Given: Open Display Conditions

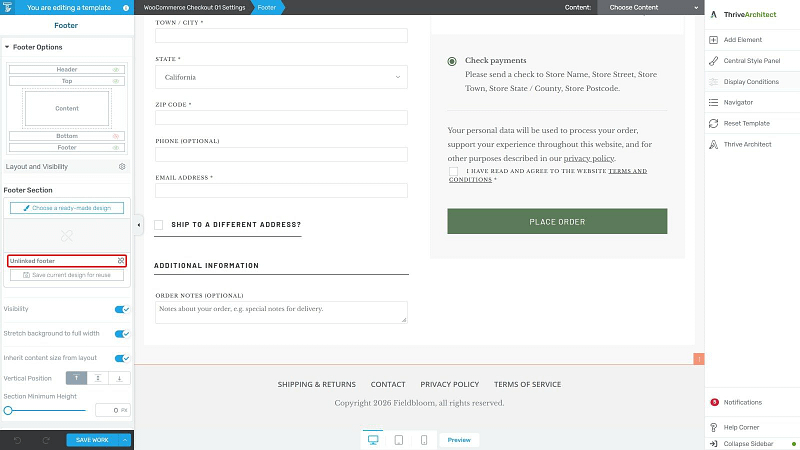Looking at the screenshot, I should pyautogui.click(x=752, y=82).
